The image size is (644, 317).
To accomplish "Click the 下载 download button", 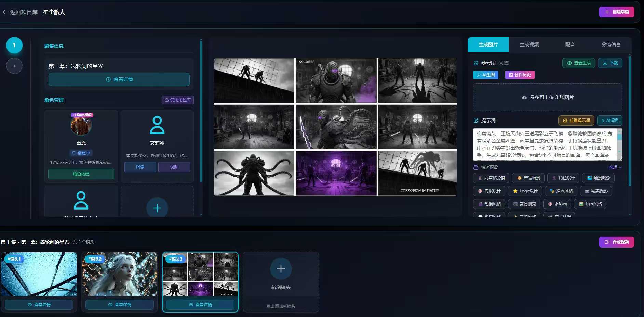I will tap(610, 63).
